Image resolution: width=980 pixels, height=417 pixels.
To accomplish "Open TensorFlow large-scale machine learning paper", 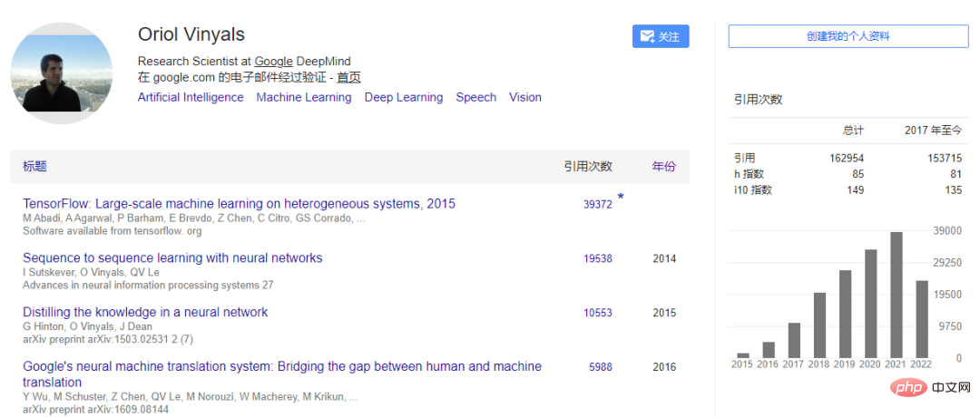I will pos(239,203).
